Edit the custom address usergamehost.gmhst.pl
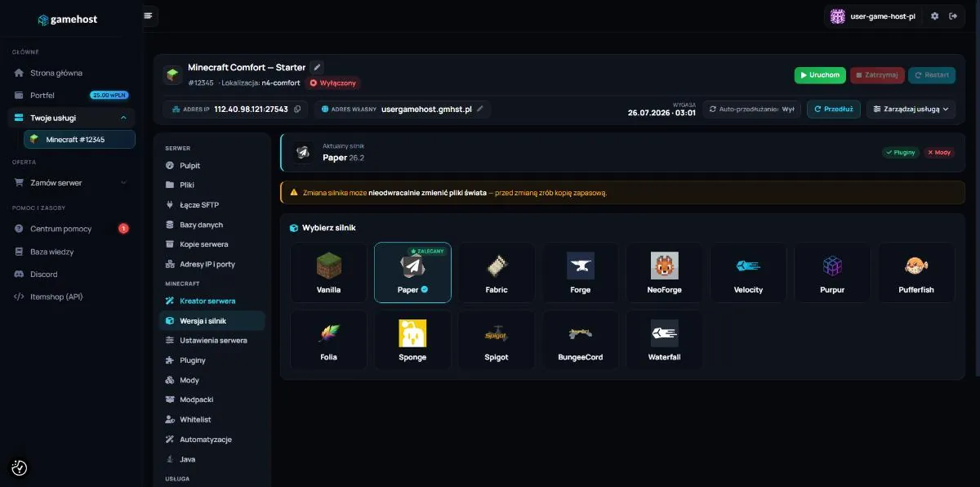This screenshot has height=487, width=980. click(480, 109)
